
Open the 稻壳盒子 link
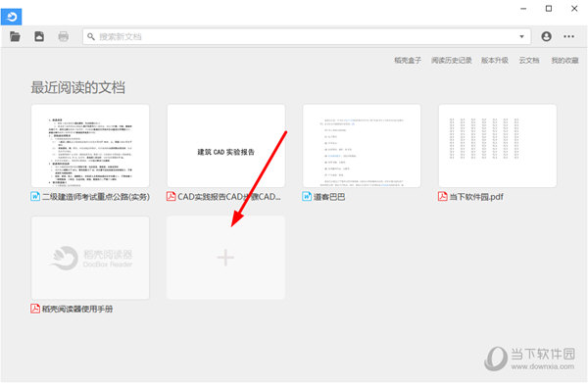(408, 61)
